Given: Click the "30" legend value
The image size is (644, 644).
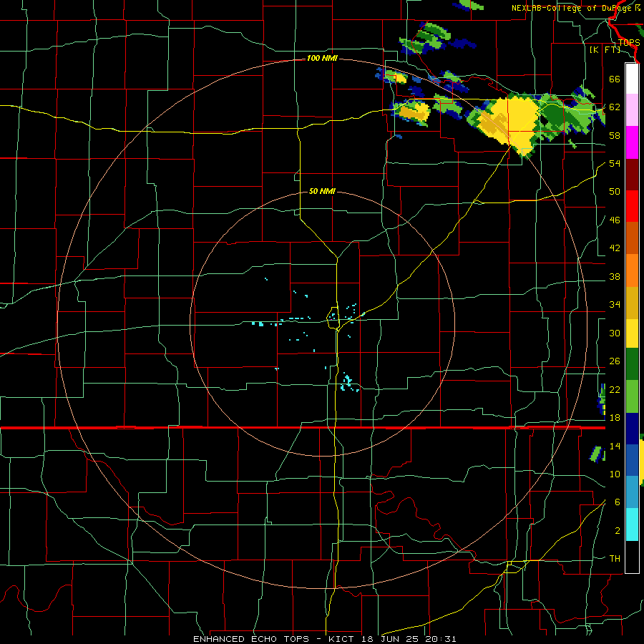Looking at the screenshot, I should click(615, 333).
